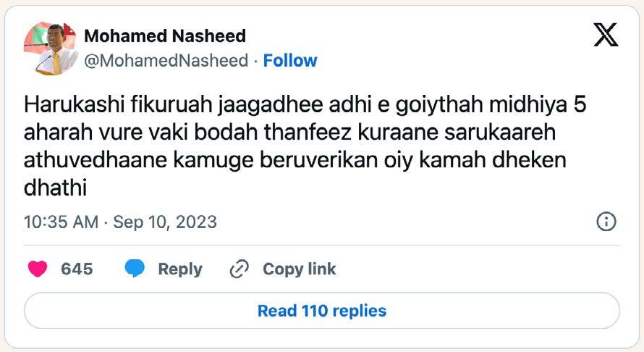Click the blue reply bubble icon
Image resolution: width=644 pixels, height=352 pixels.
[x=135, y=269]
